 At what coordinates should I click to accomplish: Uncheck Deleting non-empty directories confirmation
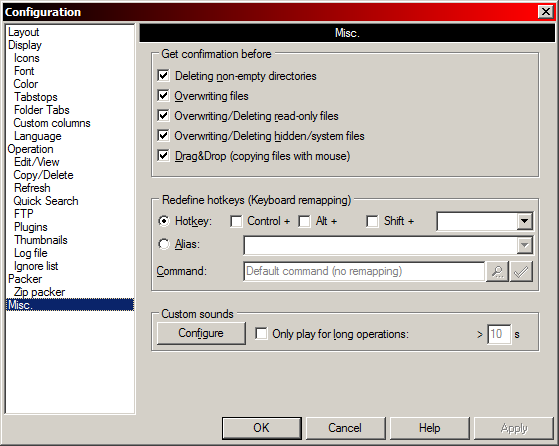click(x=163, y=76)
